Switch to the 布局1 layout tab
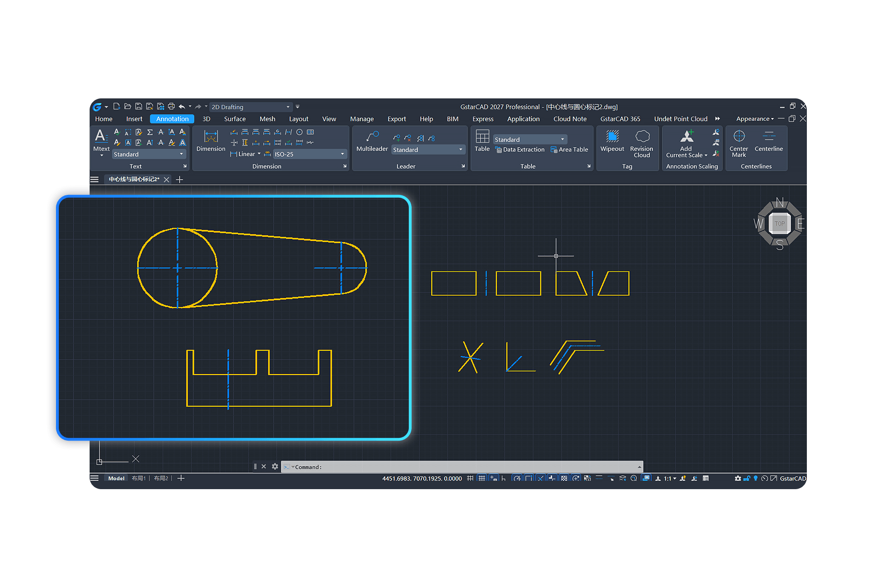The image size is (896, 588). point(139,478)
